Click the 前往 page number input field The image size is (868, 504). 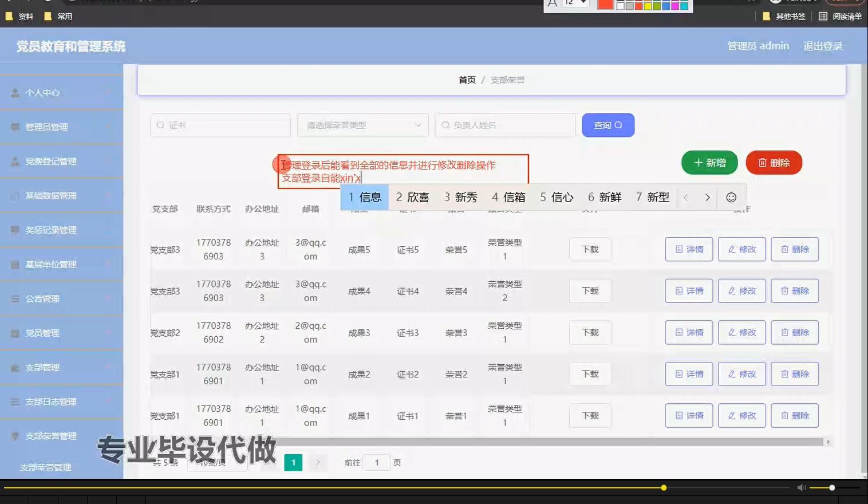[x=377, y=462]
